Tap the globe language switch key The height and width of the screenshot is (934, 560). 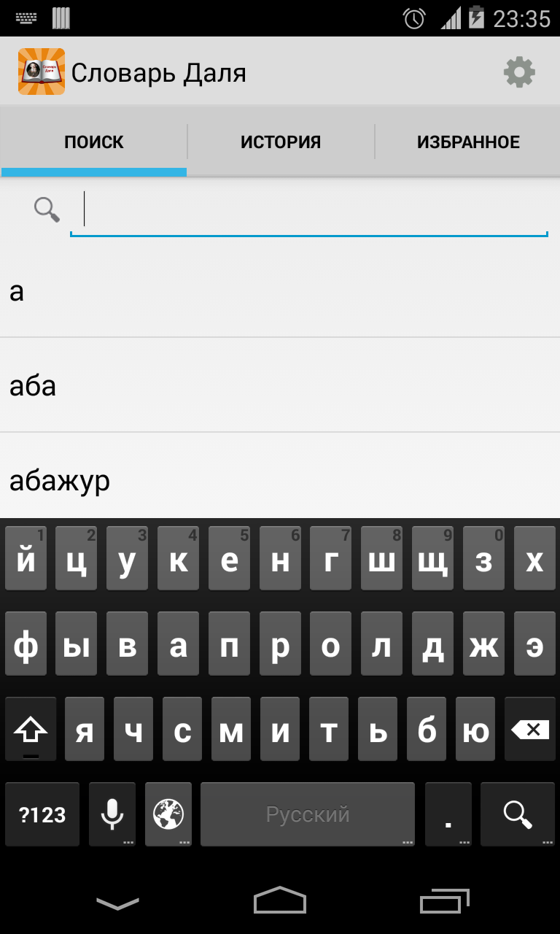tap(168, 814)
